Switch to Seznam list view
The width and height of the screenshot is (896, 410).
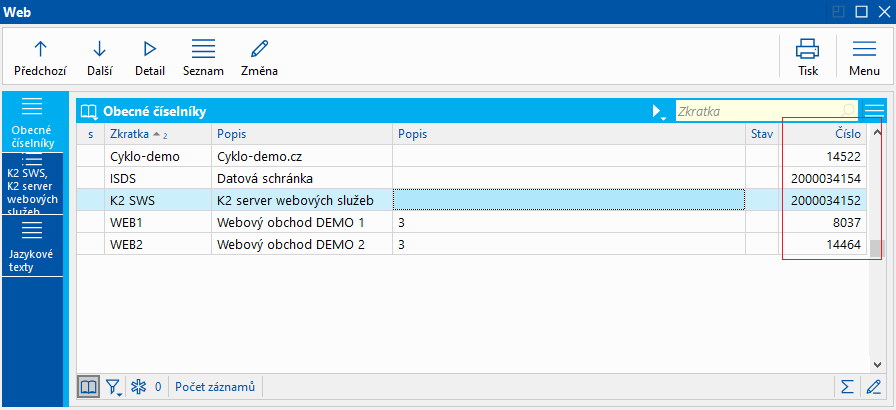coord(203,57)
